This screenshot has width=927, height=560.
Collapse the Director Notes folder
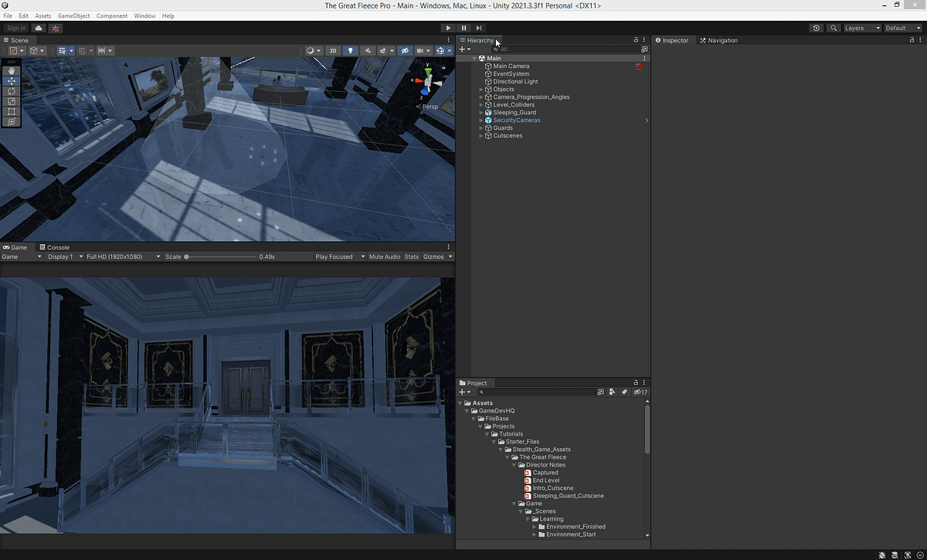tap(514, 464)
